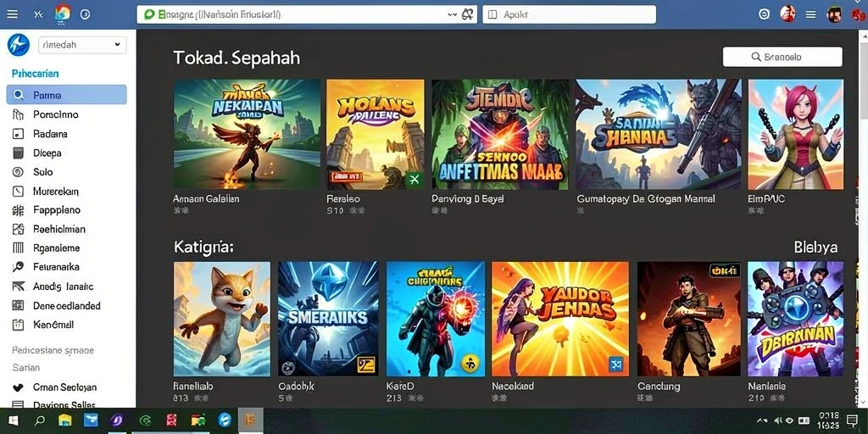868x434 pixels.
Task: Select the Parma sidebar item
Action: coord(66,95)
